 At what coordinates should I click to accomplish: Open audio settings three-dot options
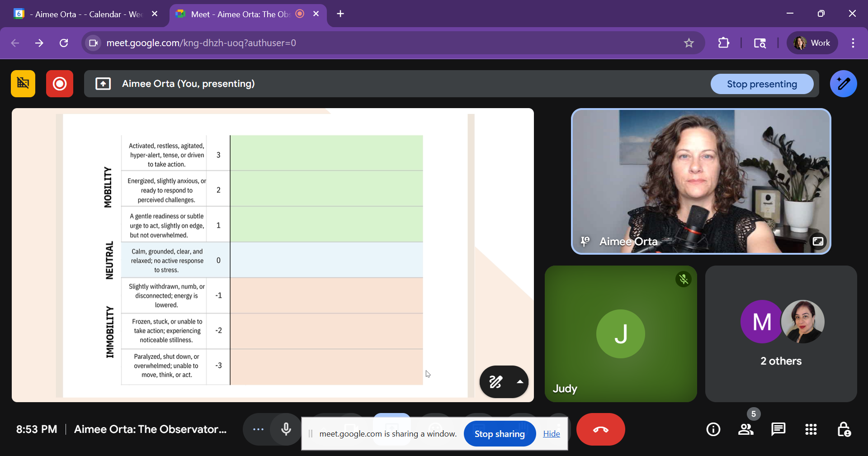coord(258,429)
